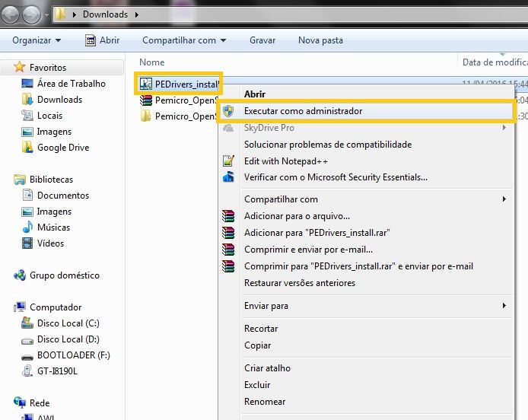Click the Back navigation arrow button
The height and width of the screenshot is (420, 528).
[x=10, y=14]
